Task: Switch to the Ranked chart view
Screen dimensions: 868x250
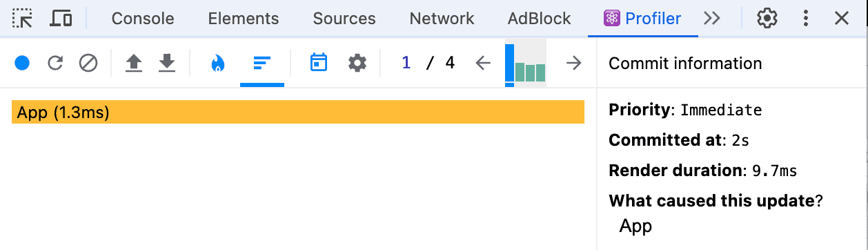Action: click(x=262, y=64)
